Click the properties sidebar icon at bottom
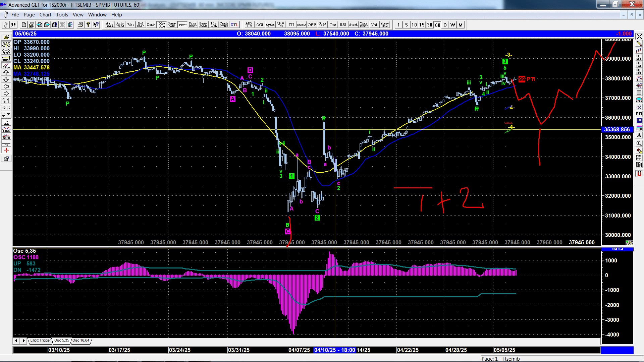 point(6,159)
